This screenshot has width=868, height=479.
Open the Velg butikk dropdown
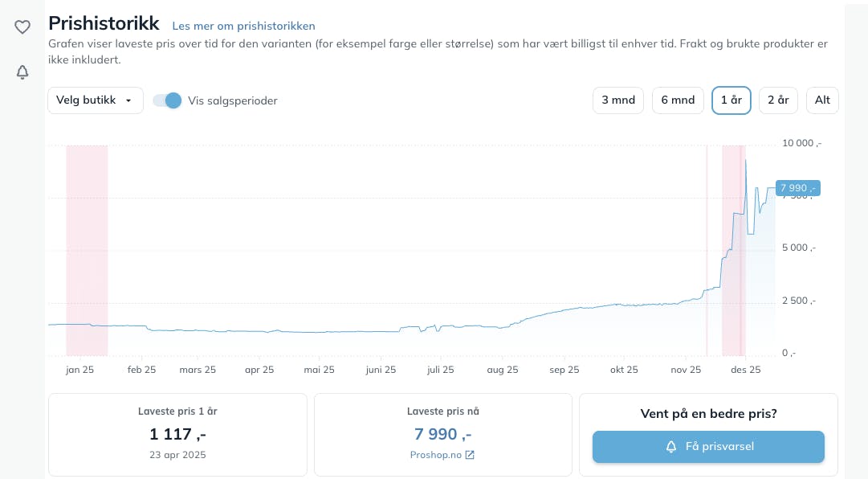tap(96, 100)
